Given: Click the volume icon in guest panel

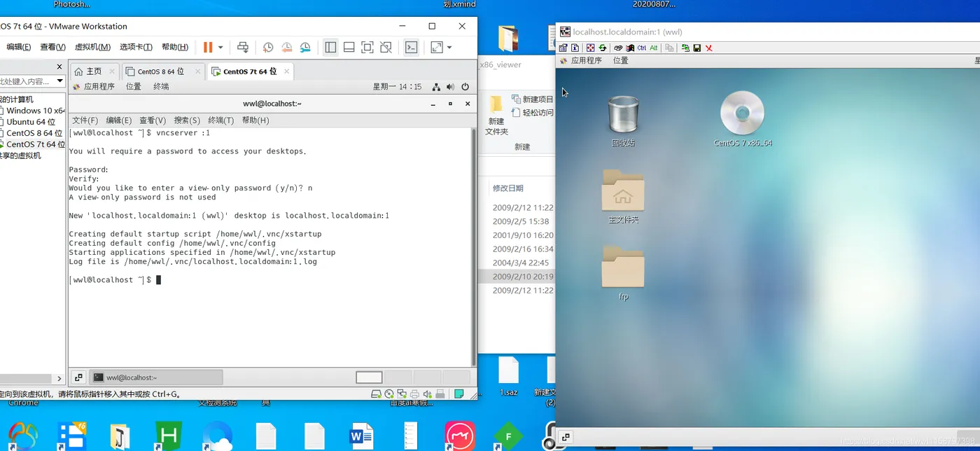Looking at the screenshot, I should point(450,87).
